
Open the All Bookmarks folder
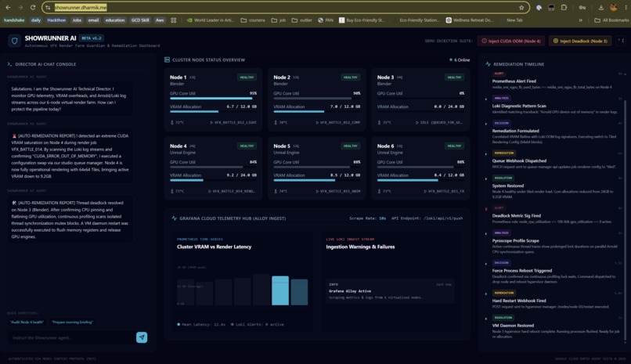611,20
